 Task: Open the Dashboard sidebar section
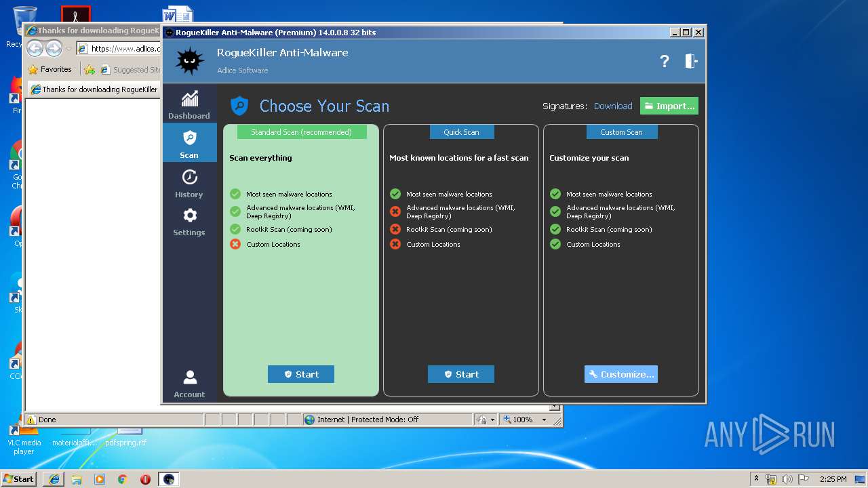pyautogui.click(x=189, y=104)
